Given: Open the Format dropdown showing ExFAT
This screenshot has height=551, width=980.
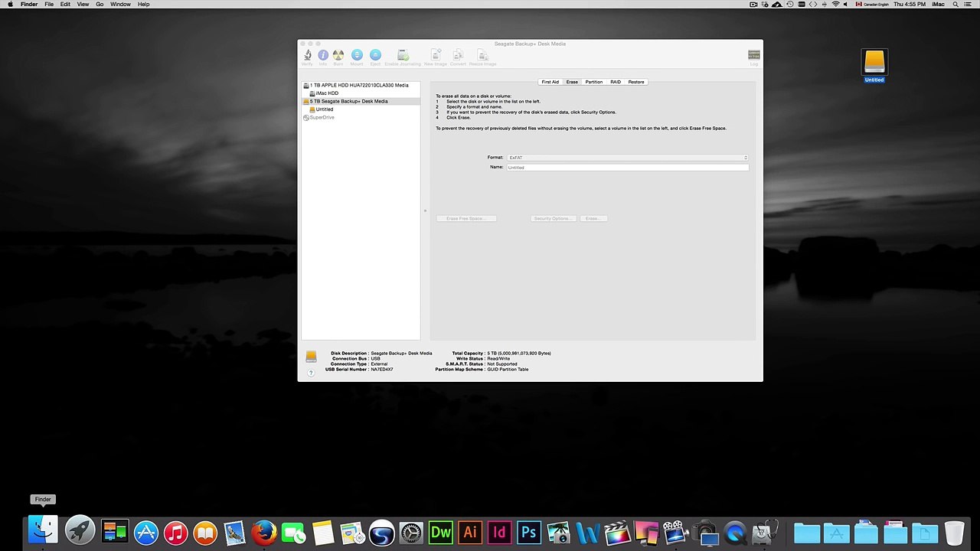Looking at the screenshot, I should pyautogui.click(x=628, y=158).
